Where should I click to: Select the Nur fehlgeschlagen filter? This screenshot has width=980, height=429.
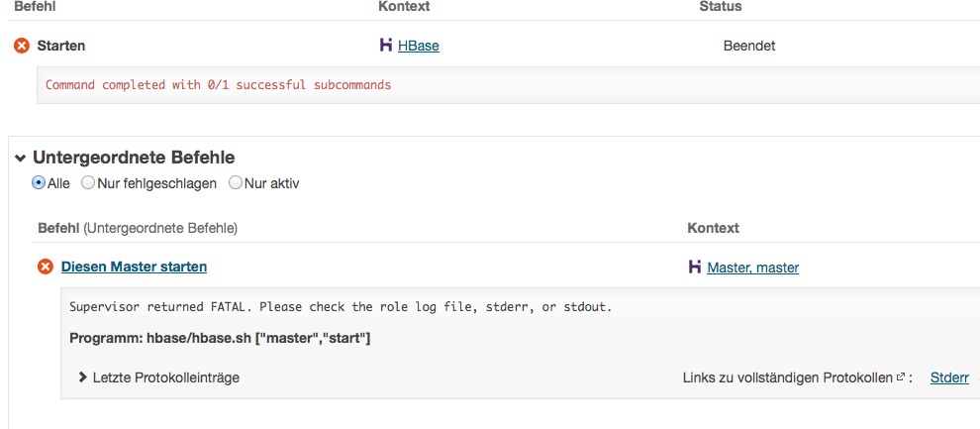point(88,183)
